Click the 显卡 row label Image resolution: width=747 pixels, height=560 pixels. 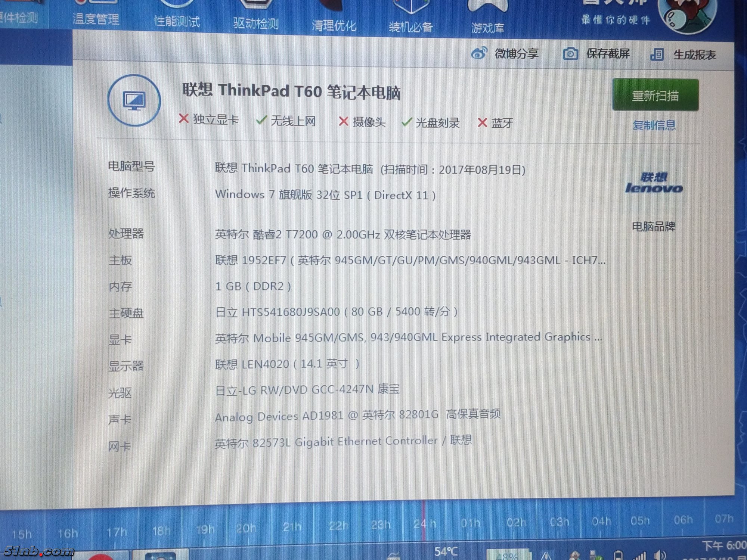tap(120, 340)
